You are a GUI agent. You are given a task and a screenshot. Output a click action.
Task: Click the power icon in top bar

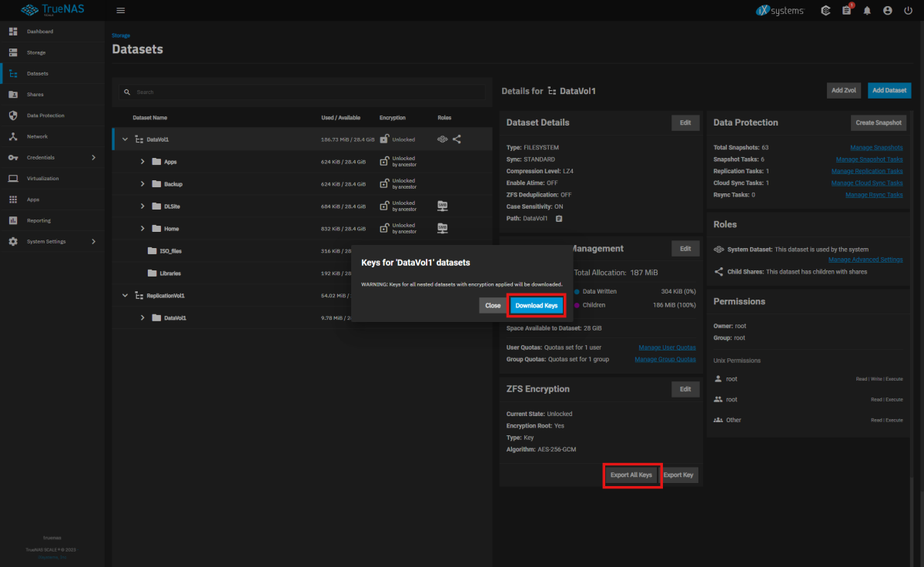coord(908,11)
